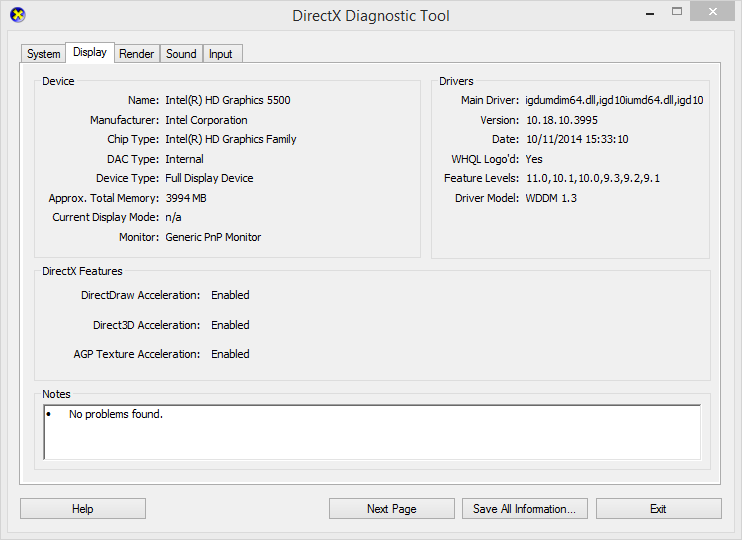Image resolution: width=742 pixels, height=540 pixels.
Task: Click the Next Page button
Action: coord(392,509)
